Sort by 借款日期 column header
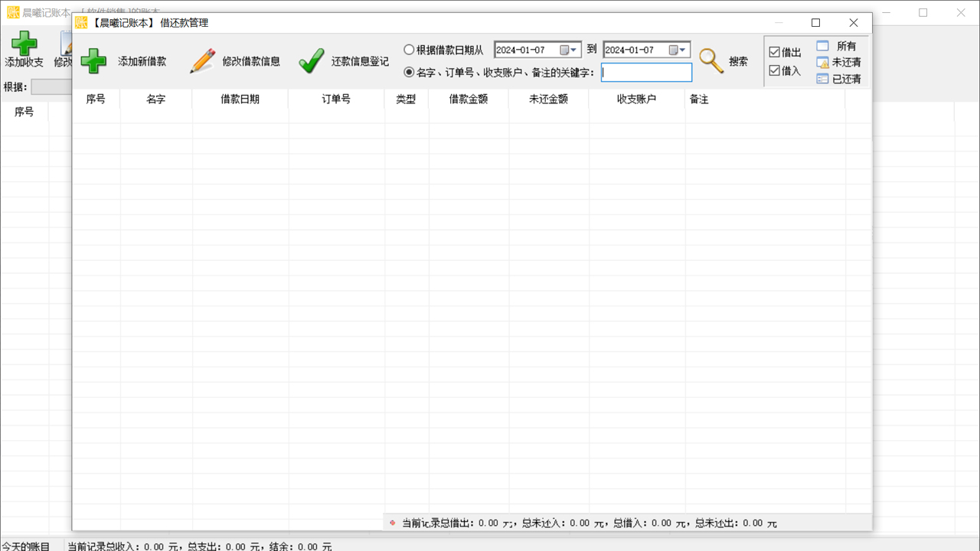The width and height of the screenshot is (980, 551). pos(240,99)
